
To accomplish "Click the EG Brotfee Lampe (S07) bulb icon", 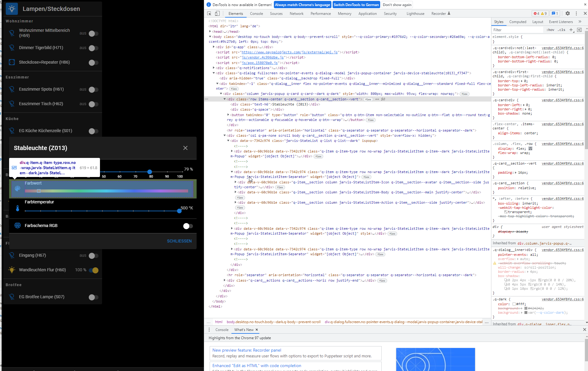I will (12, 297).
